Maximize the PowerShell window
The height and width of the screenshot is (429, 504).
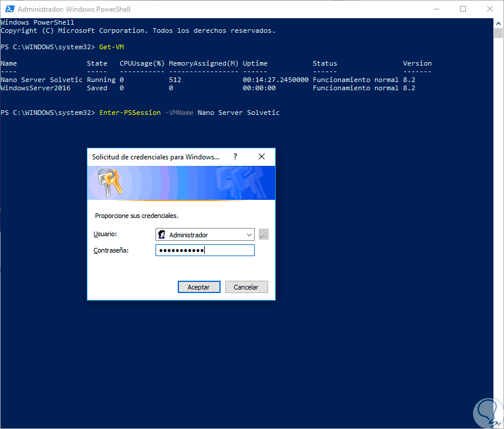pyautogui.click(x=463, y=9)
